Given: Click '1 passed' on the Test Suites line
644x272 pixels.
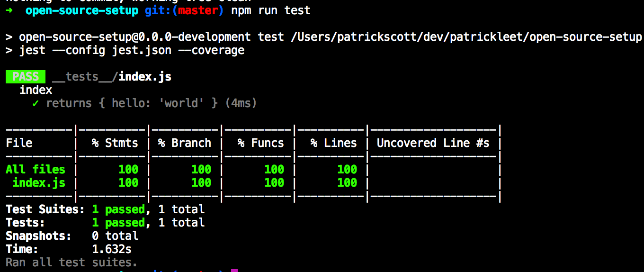Looking at the screenshot, I should [x=118, y=209].
